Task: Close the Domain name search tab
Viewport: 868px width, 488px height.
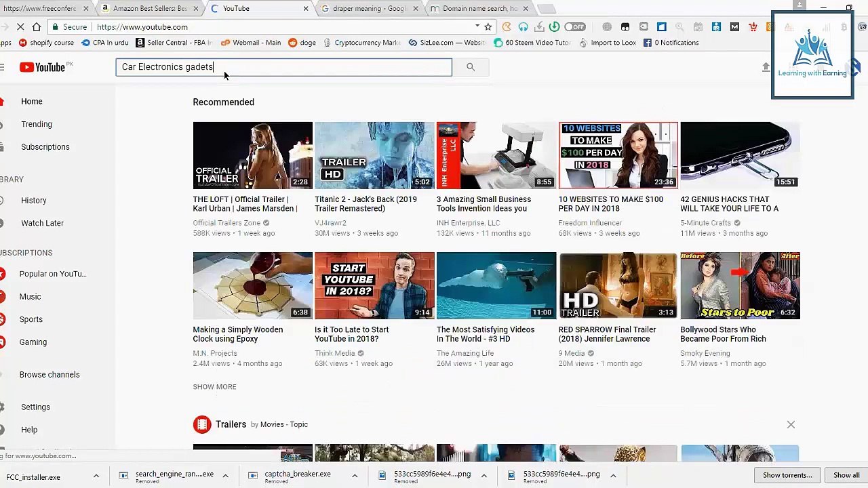Action: 526,9
